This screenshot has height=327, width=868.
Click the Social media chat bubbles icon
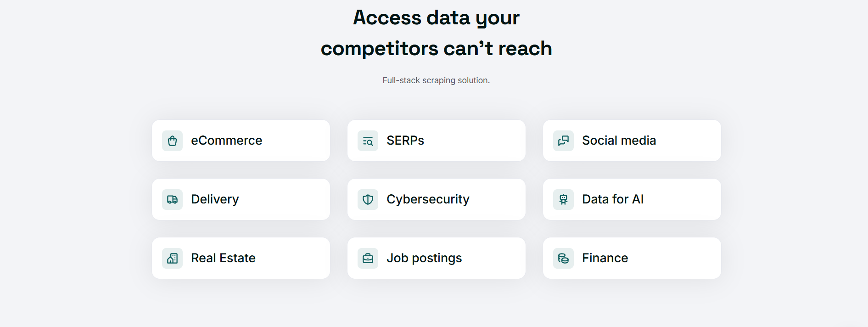(563, 141)
